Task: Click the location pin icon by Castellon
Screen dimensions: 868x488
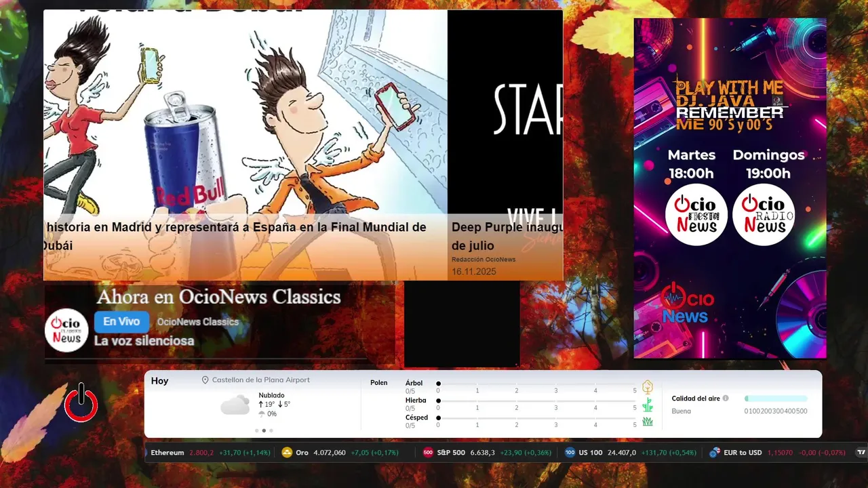Action: point(205,380)
